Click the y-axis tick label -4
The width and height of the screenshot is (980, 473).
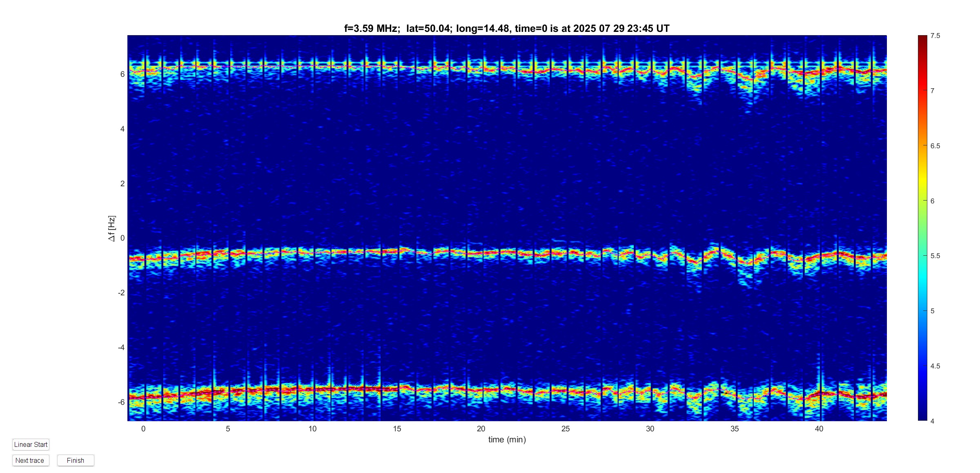click(x=121, y=348)
